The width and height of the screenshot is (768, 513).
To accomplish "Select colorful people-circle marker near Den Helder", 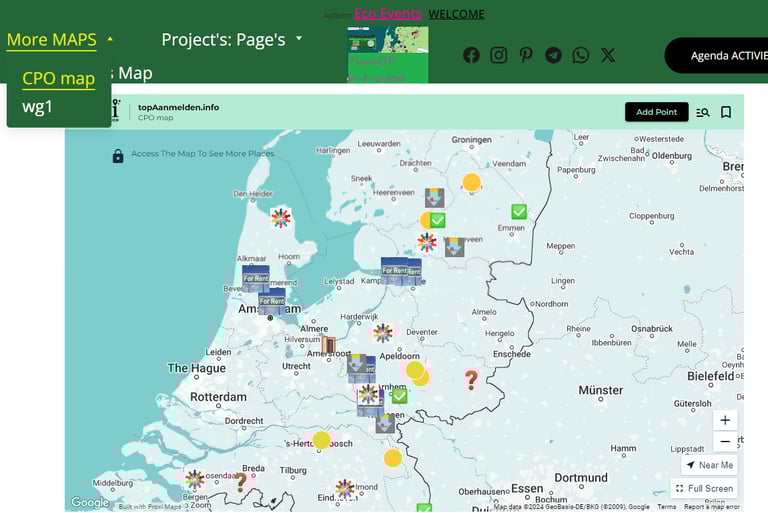I will (281, 218).
